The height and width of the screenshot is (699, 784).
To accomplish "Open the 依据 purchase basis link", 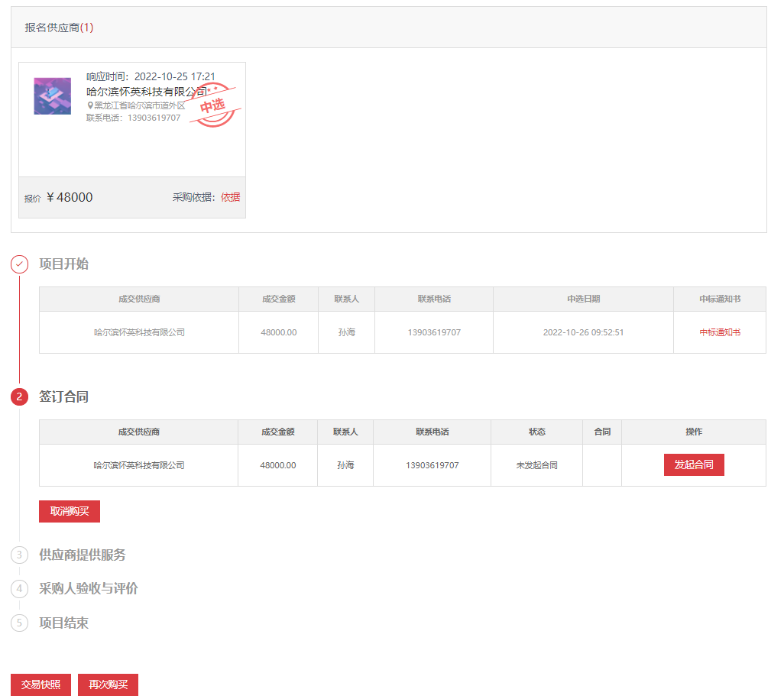I will tap(230, 197).
